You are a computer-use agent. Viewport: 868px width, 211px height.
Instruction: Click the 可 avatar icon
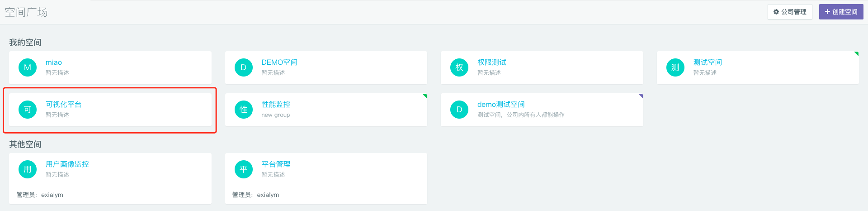tap(28, 110)
